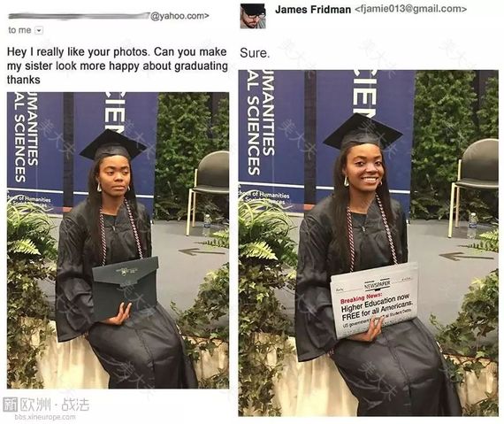Click the water bottle in the edited photo
Image resolution: width=504 pixels, height=424 pixels.
tap(472, 225)
